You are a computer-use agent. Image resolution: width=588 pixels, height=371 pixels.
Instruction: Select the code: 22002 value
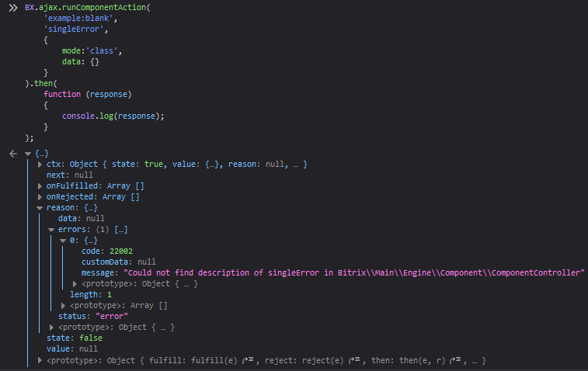[121, 251]
